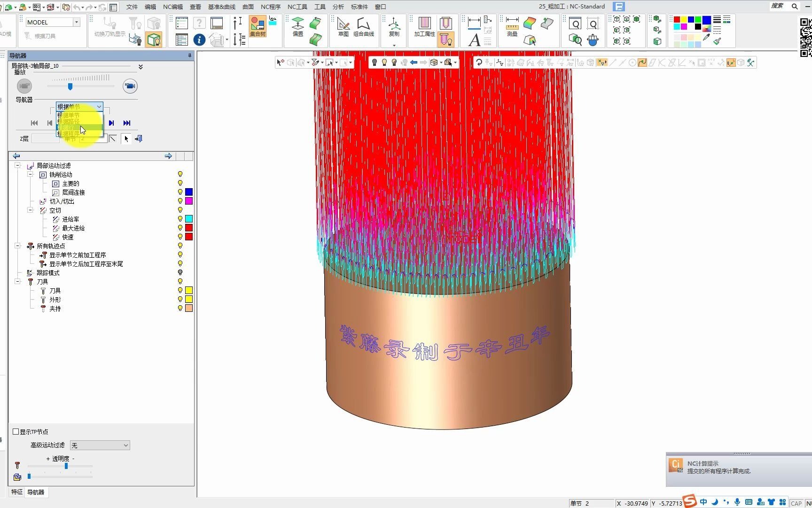Click the 偏置 offset tool icon

tap(298, 26)
